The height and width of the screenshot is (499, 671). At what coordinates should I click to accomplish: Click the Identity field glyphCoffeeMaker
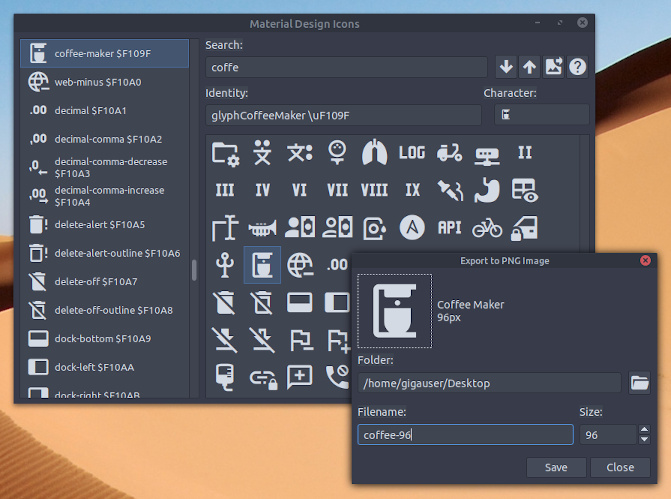(343, 115)
